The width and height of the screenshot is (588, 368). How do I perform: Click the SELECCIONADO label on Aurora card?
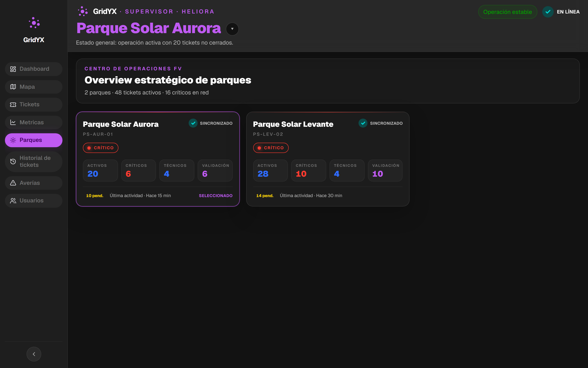(x=216, y=196)
